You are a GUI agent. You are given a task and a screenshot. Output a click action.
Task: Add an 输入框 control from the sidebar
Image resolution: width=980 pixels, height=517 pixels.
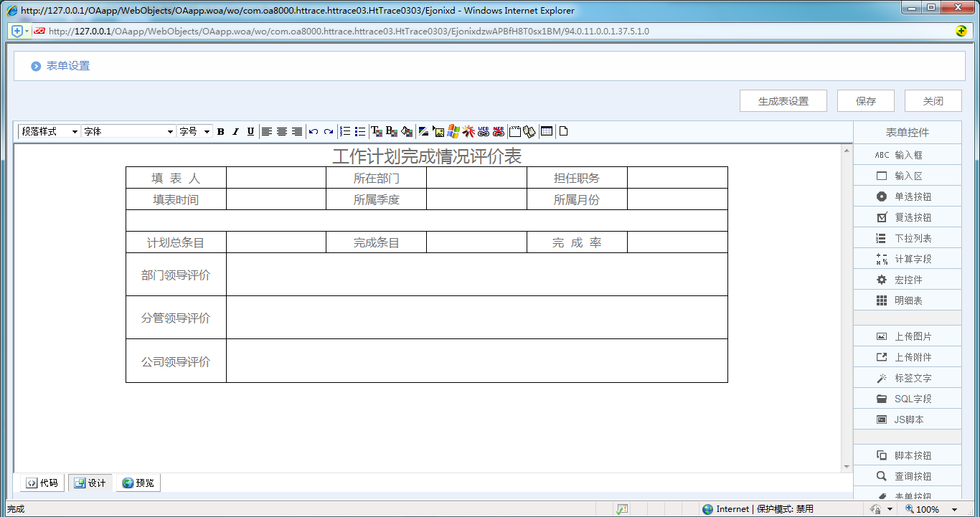click(x=907, y=154)
